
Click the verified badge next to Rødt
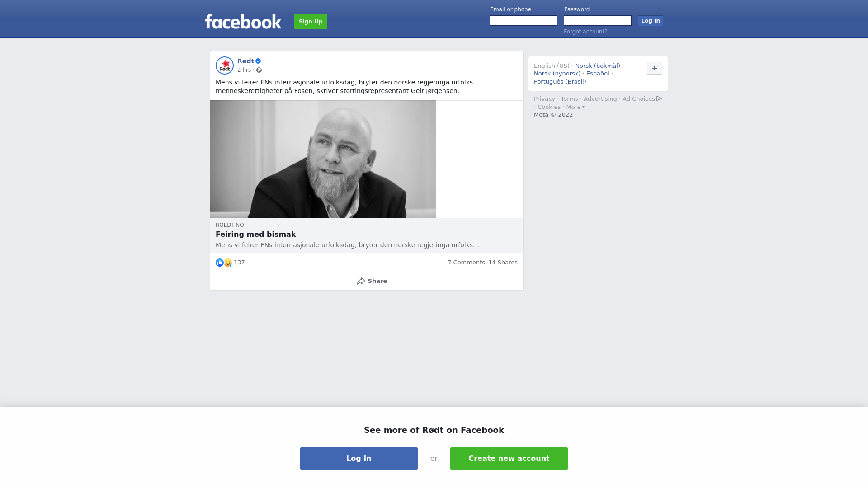point(258,61)
